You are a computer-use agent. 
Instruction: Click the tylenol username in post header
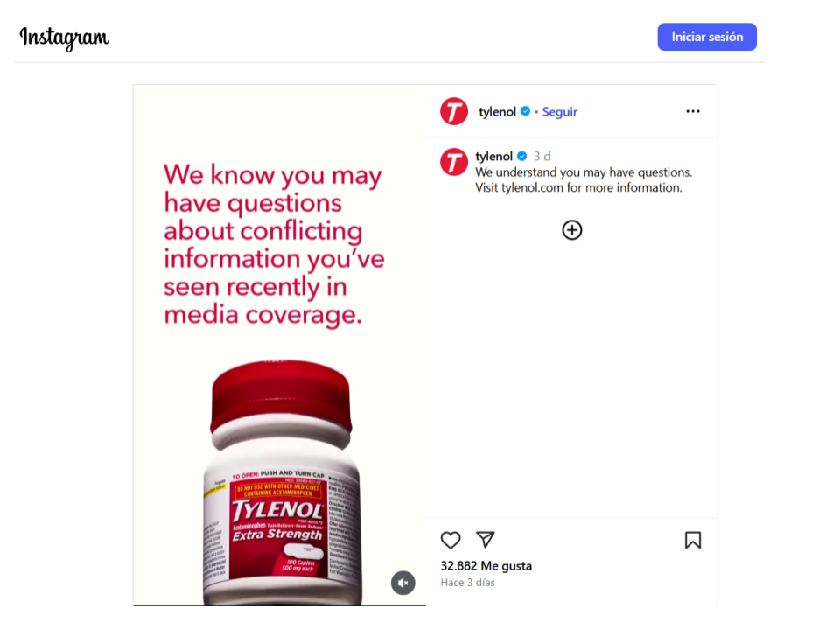(x=497, y=111)
